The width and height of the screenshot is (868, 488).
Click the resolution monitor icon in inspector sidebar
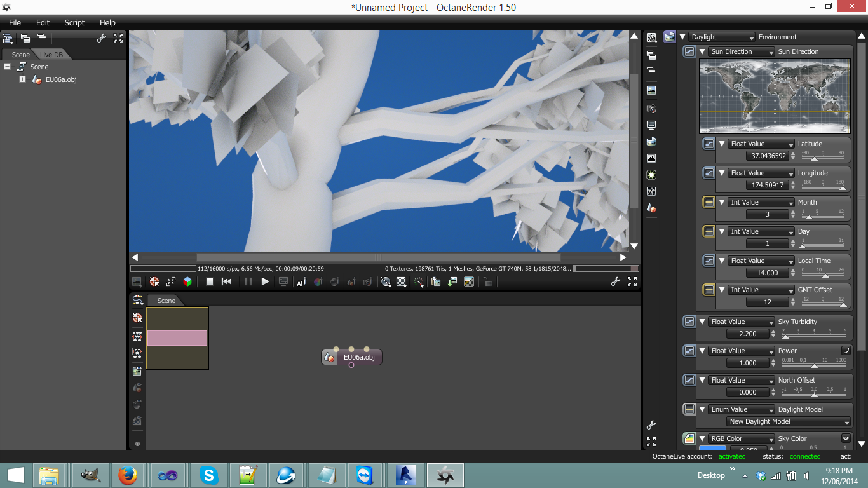651,125
